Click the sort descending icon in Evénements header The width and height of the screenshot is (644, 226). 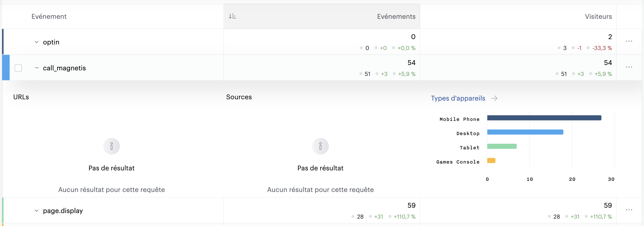[x=232, y=16]
